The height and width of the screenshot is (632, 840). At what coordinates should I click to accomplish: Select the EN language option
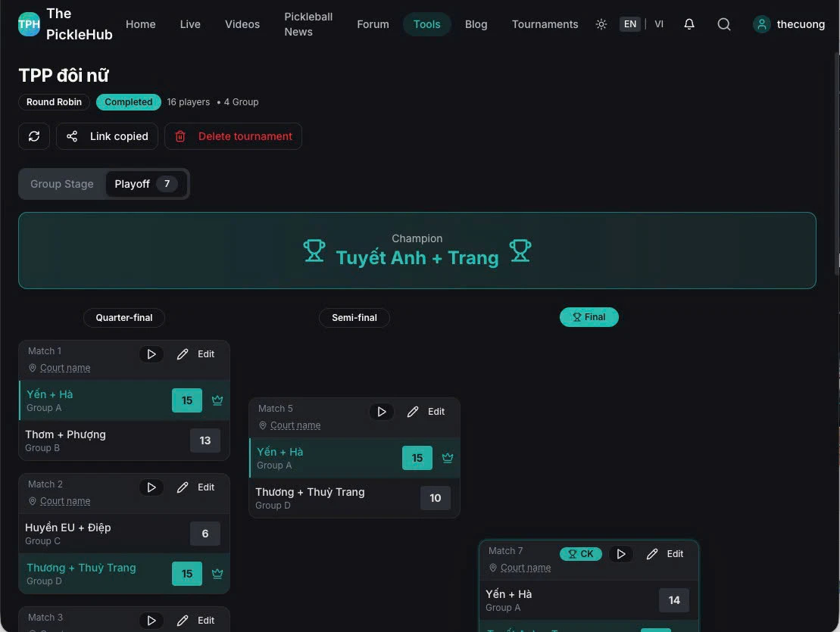tap(630, 23)
